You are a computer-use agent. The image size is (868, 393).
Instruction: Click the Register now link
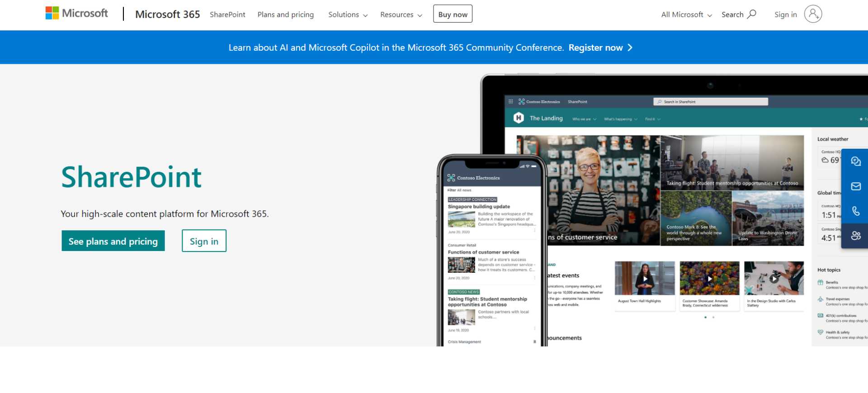(x=595, y=47)
